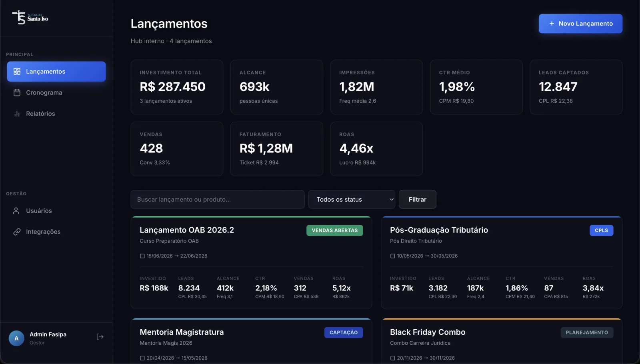This screenshot has width=640, height=364.
Task: Navigate to Integrações section
Action: pos(56,232)
